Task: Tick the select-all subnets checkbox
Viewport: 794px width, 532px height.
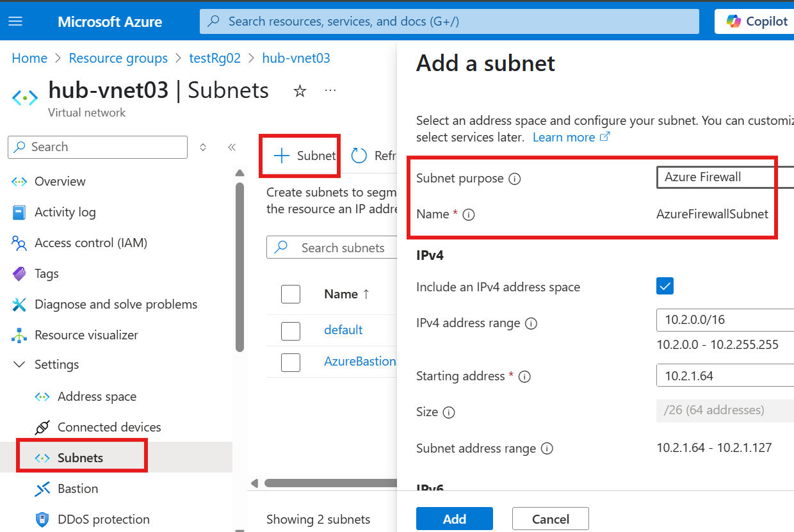Action: [291, 294]
